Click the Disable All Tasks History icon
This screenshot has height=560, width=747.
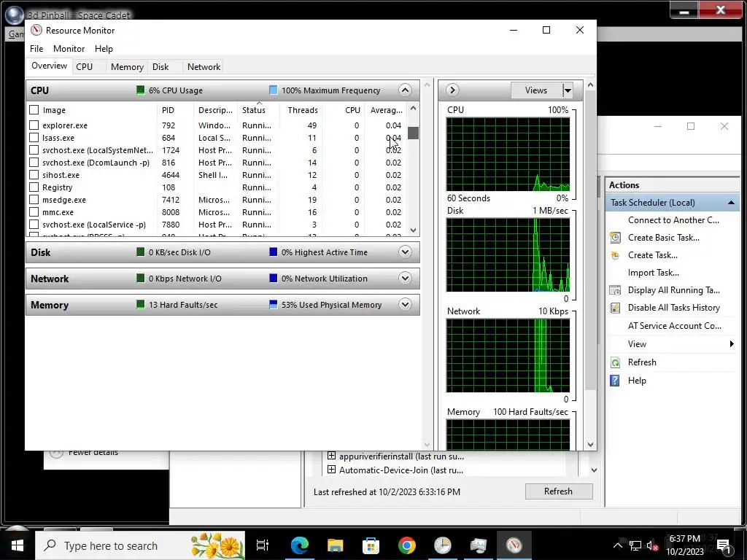pyautogui.click(x=615, y=308)
